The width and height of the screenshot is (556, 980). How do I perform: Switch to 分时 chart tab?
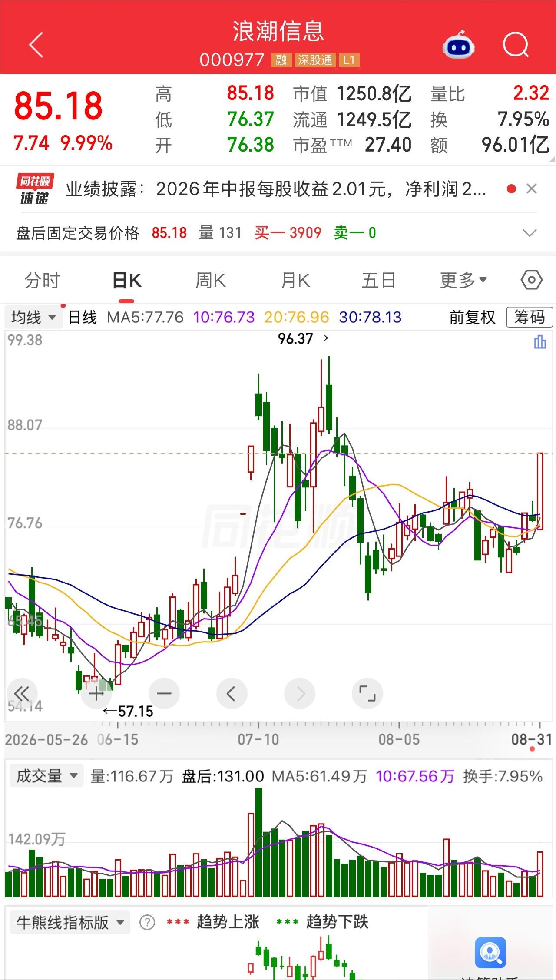click(42, 281)
